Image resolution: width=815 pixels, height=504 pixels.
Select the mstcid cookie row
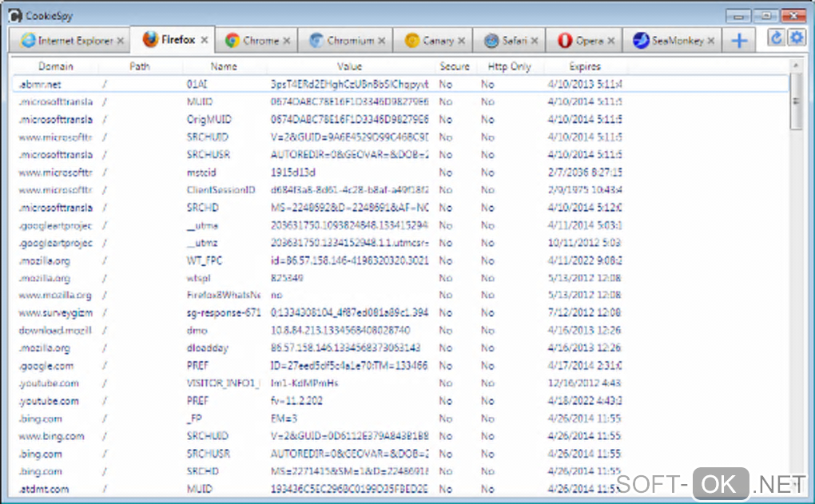coord(400,173)
